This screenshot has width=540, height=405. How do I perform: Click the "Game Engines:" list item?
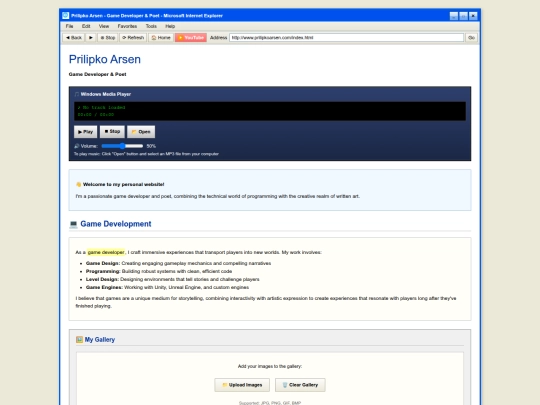167,287
